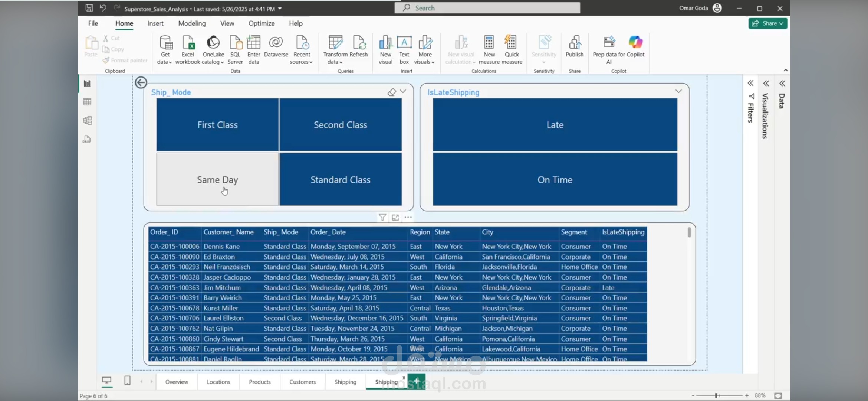Add a new report page

[x=417, y=381]
